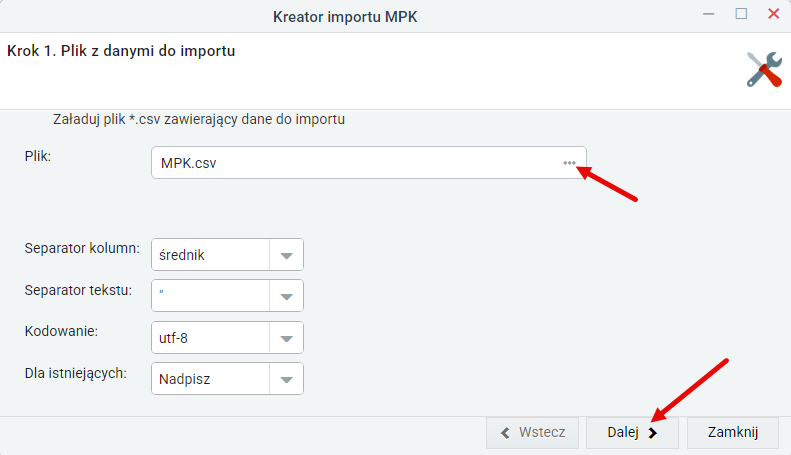Close window using red X
The image size is (791, 455).
(x=773, y=14)
